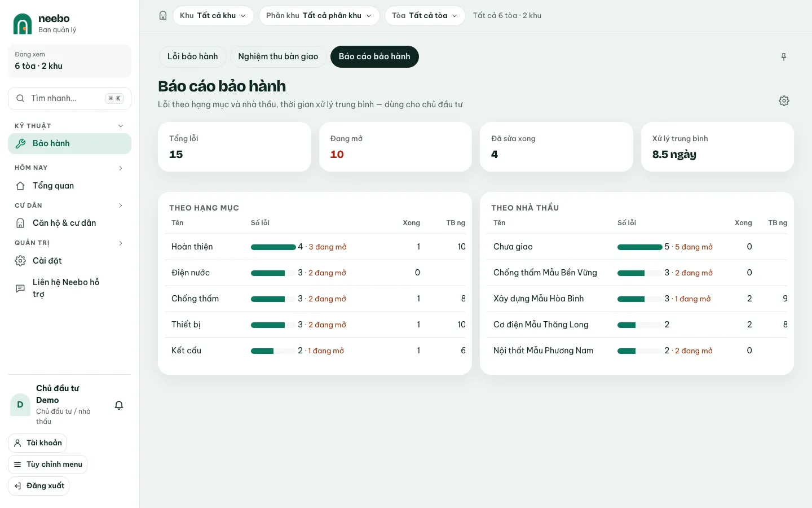Click the building icon beside Khu filter
This screenshot has width=812, height=508.
[163, 15]
